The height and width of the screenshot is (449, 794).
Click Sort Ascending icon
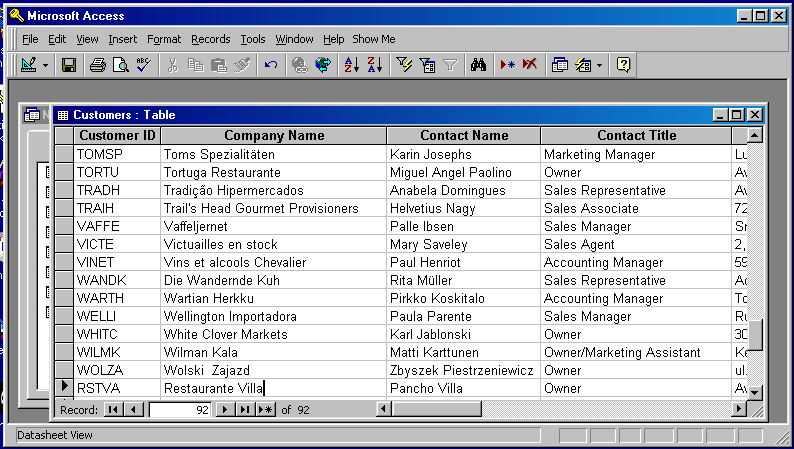point(351,65)
